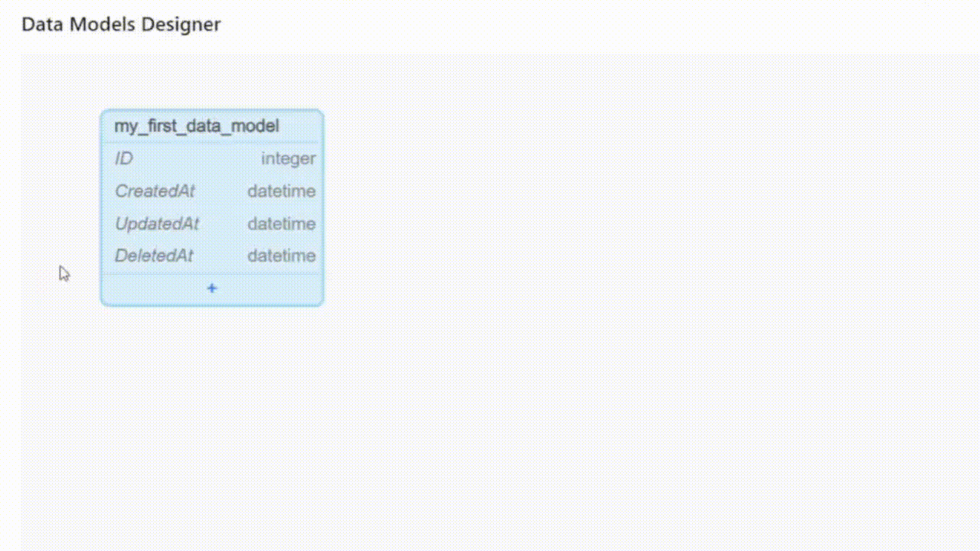Select the ID field name
Viewport: 980px width, 551px height.
(124, 158)
